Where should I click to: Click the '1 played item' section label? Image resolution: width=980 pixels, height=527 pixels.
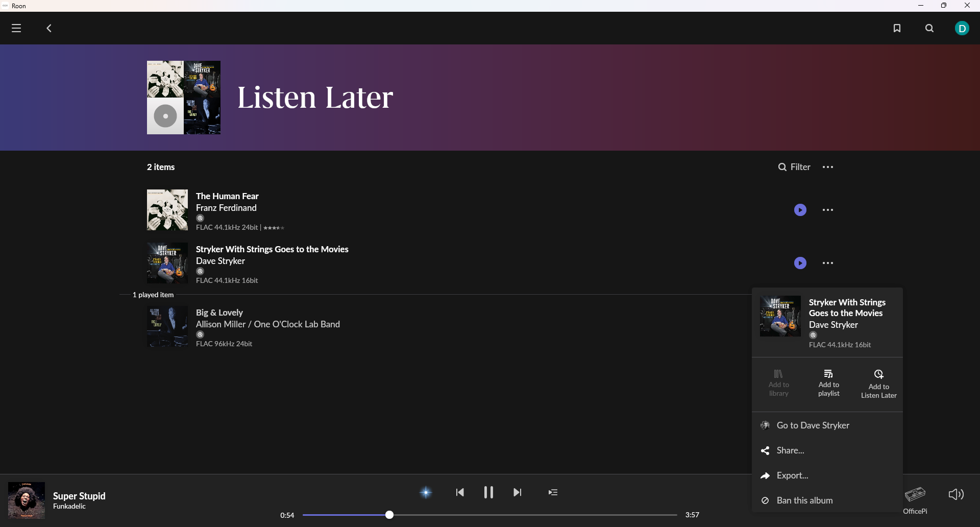point(153,295)
